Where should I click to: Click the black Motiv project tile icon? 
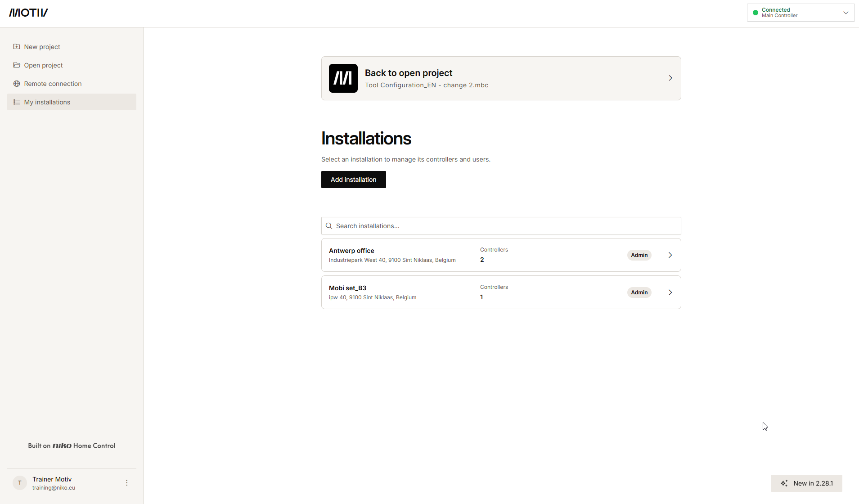(x=343, y=78)
